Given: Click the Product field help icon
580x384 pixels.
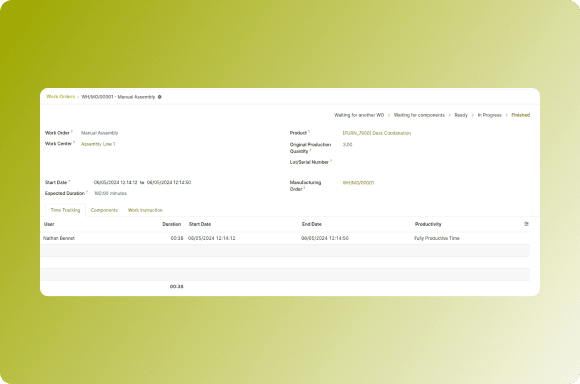Looking at the screenshot, I should click(x=309, y=131).
